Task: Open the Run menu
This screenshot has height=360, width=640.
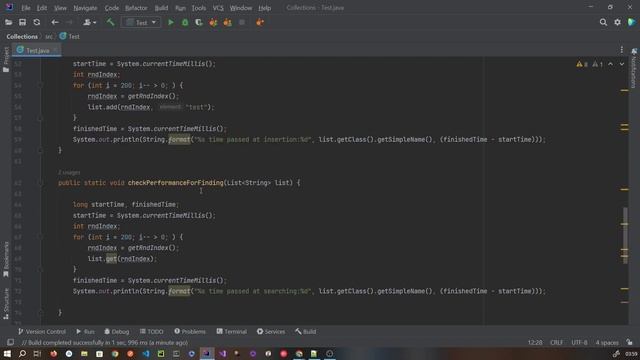Action: [180, 8]
